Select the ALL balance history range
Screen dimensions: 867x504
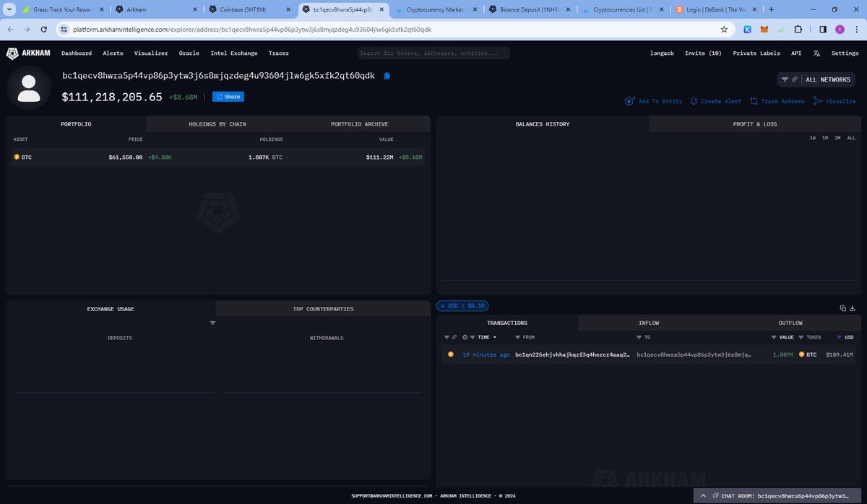[851, 138]
